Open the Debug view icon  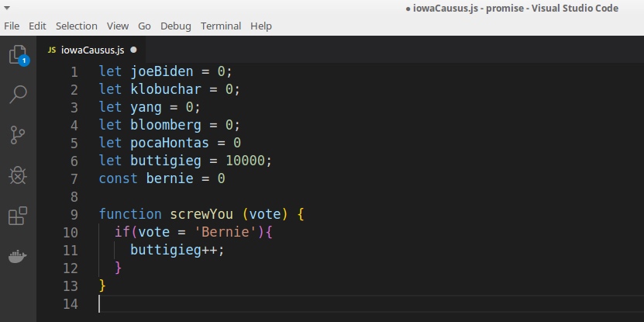17,175
